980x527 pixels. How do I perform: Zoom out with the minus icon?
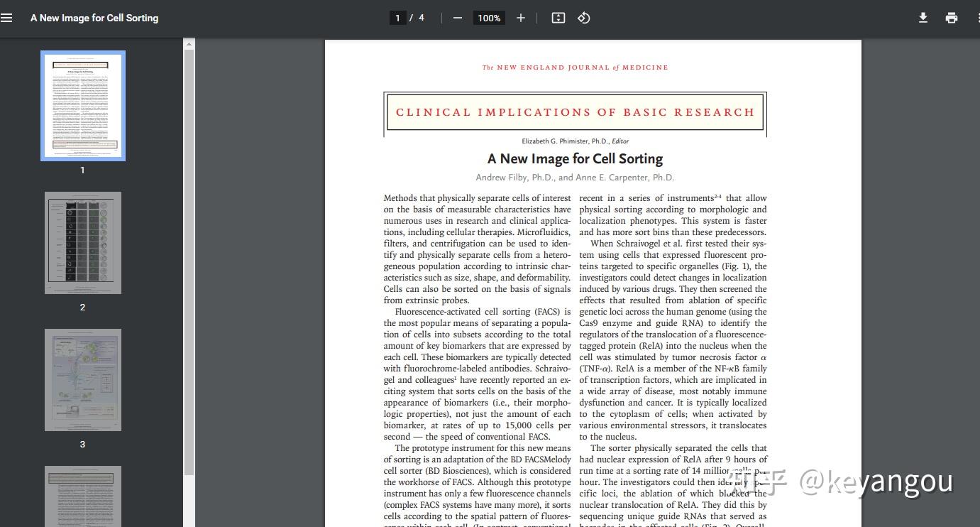click(458, 18)
